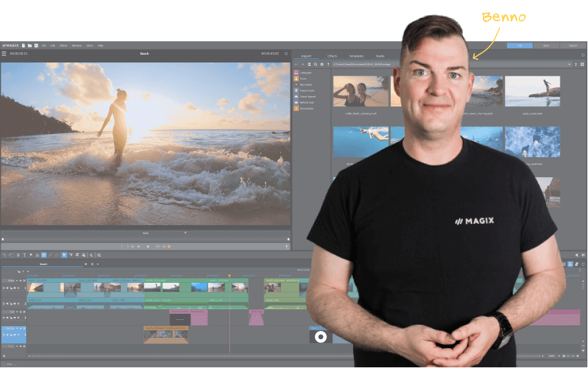The width and height of the screenshot is (588, 368).
Task: Add a new timeline tab with plus
Action: [92, 264]
